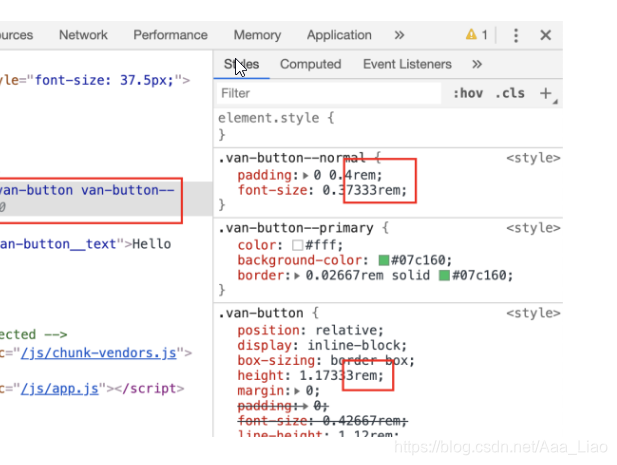Expand the padding 0 0.4rem shorthand

305,175
